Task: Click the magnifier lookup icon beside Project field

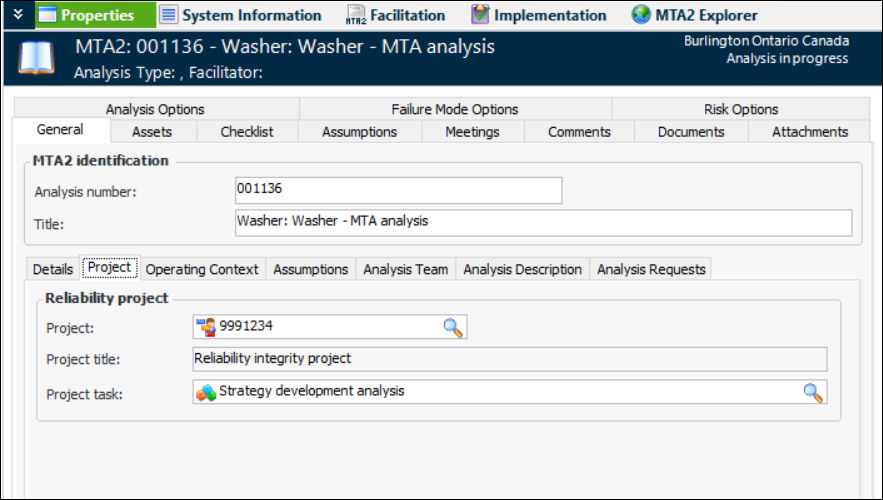Action: (453, 327)
